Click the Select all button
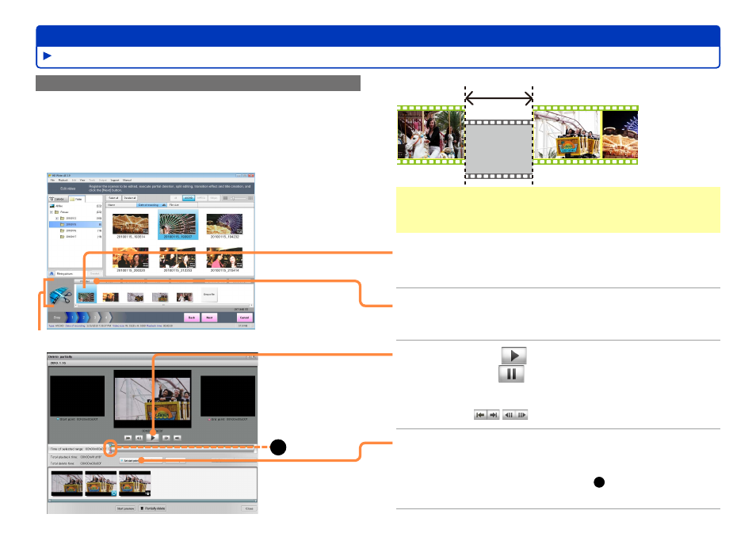Screen dimensions: 756x533 114,198
